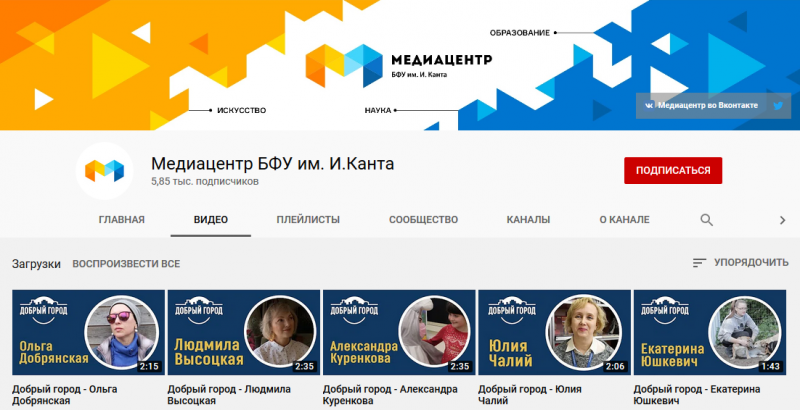The width and height of the screenshot is (800, 410).
Task: Open the УПОРЯДОЧИТЬ sort menu
Action: coord(740,263)
